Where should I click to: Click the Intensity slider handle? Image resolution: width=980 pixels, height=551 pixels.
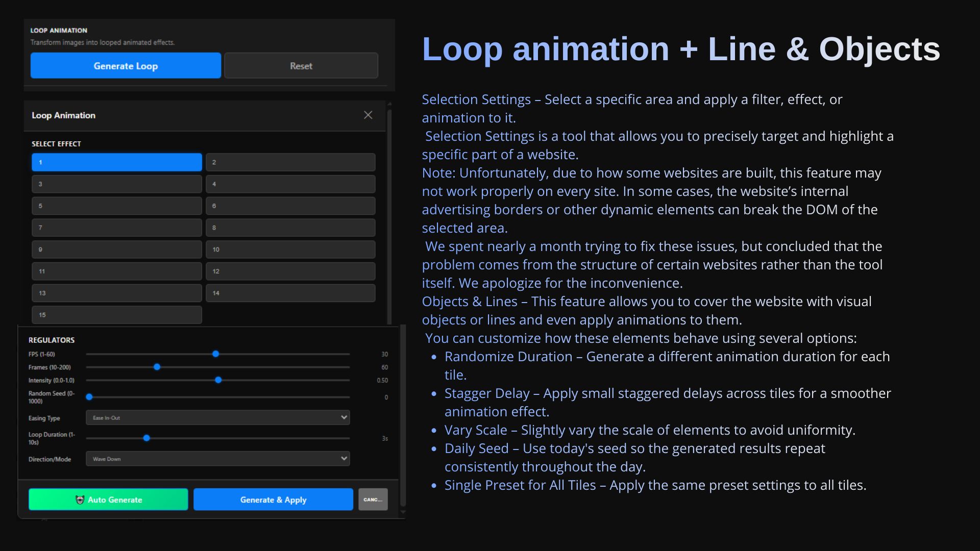pos(218,380)
